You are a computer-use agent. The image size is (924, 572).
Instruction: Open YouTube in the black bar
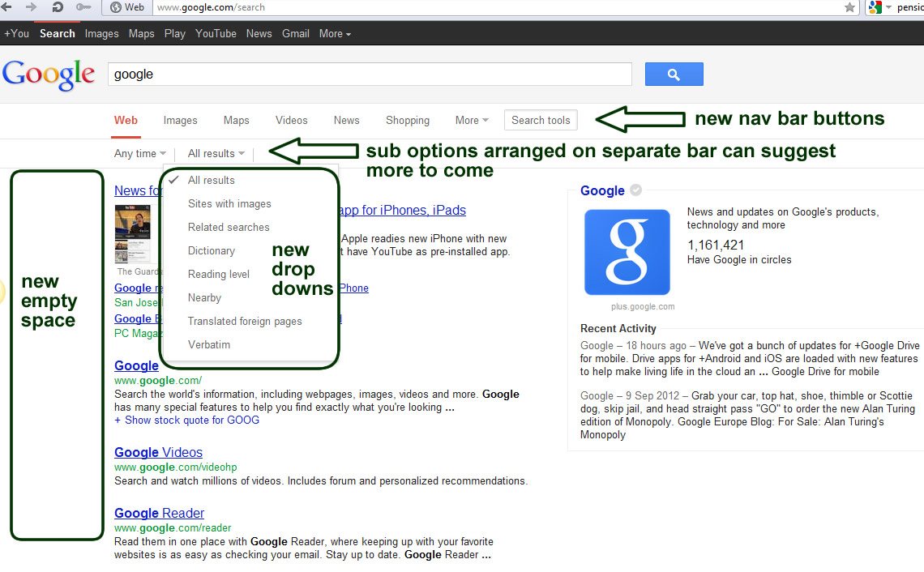[216, 33]
